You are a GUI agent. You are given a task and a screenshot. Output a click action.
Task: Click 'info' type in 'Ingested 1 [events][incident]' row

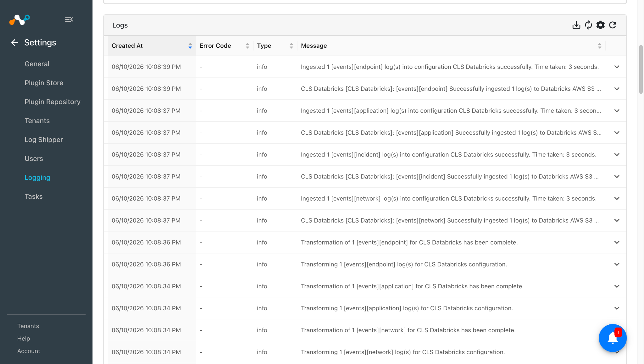click(262, 155)
